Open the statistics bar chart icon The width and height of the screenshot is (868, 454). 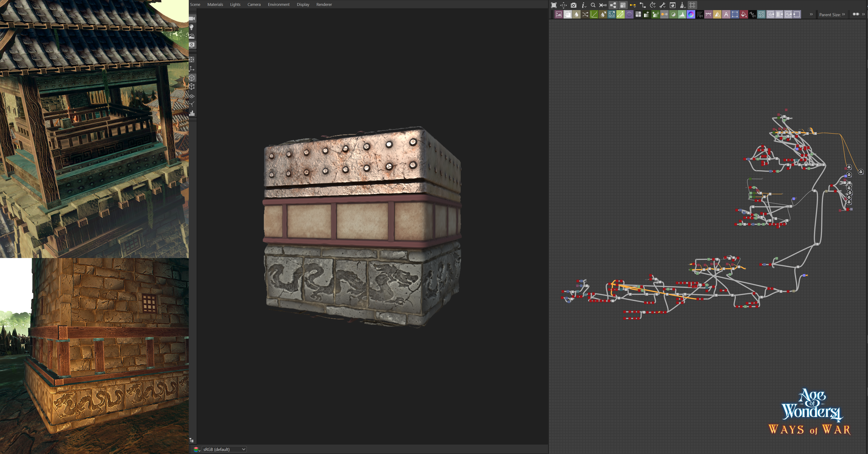coord(192,113)
